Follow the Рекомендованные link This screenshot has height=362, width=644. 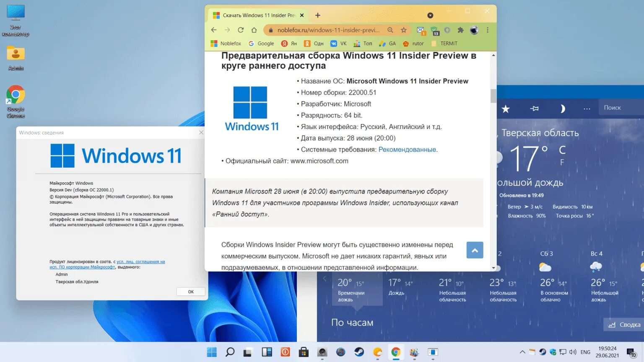(x=407, y=150)
